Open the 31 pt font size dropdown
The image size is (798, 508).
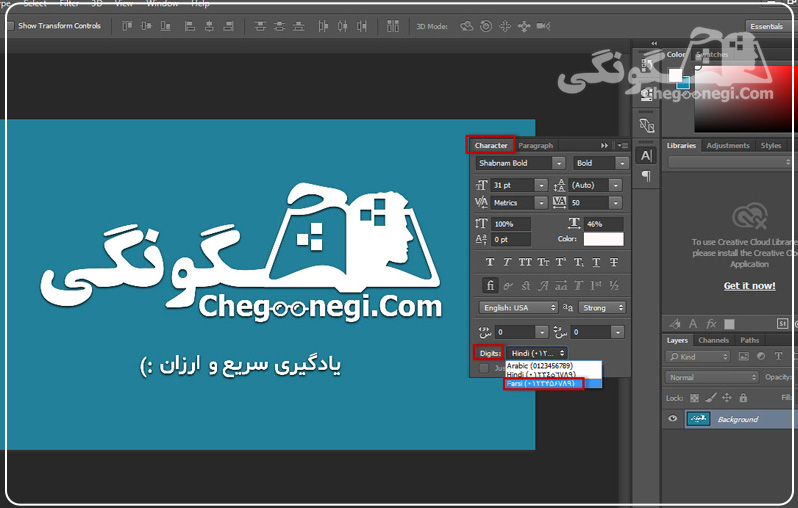[x=542, y=185]
